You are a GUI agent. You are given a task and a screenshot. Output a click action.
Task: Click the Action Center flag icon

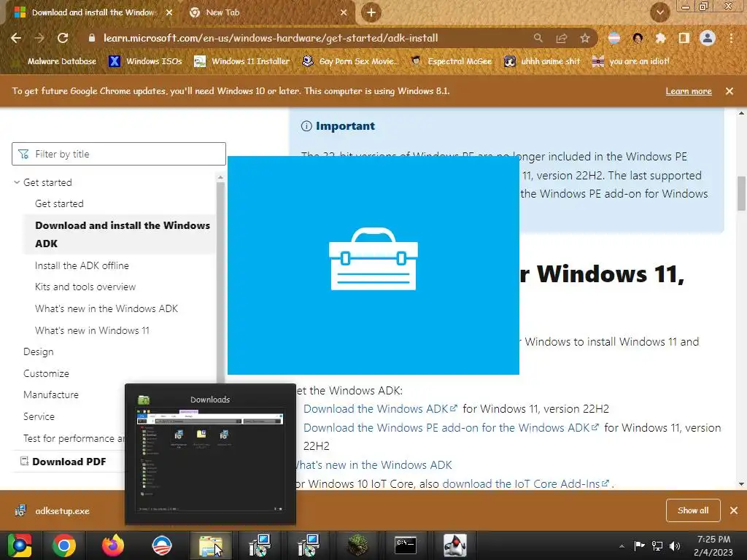pos(639,545)
